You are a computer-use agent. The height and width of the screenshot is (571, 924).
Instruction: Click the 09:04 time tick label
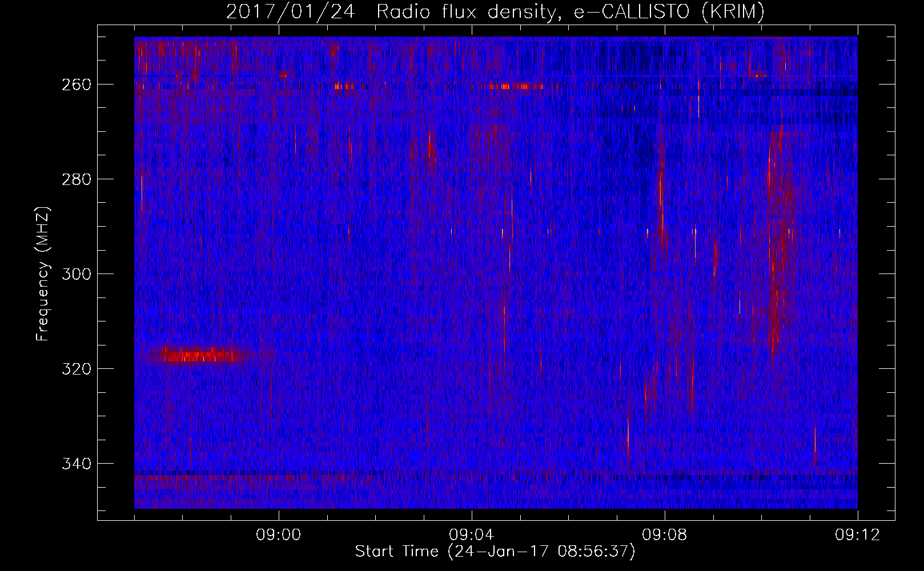click(x=472, y=535)
